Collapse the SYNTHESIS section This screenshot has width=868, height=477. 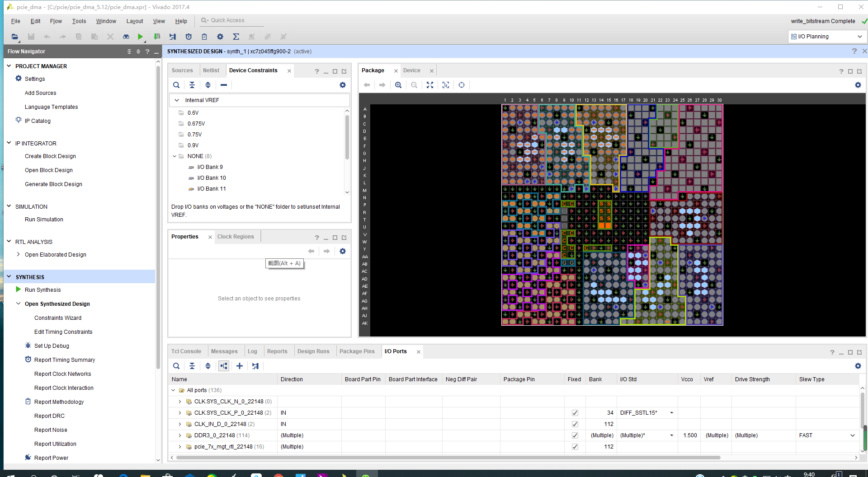[x=9, y=276]
